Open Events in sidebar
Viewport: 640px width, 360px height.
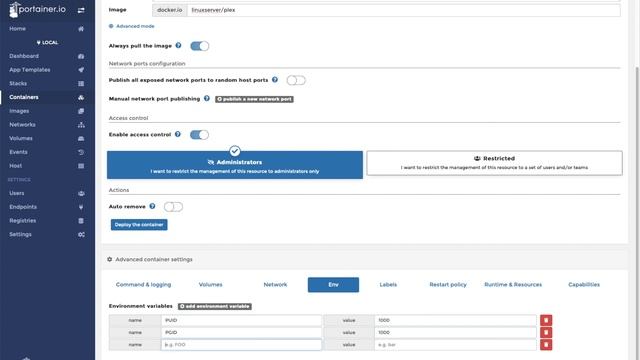pyautogui.click(x=18, y=152)
